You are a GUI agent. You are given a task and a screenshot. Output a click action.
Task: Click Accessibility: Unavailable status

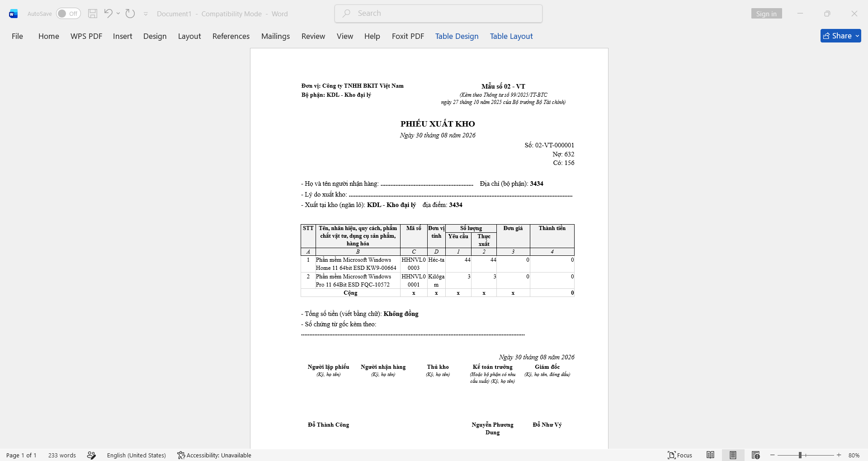pyautogui.click(x=214, y=455)
